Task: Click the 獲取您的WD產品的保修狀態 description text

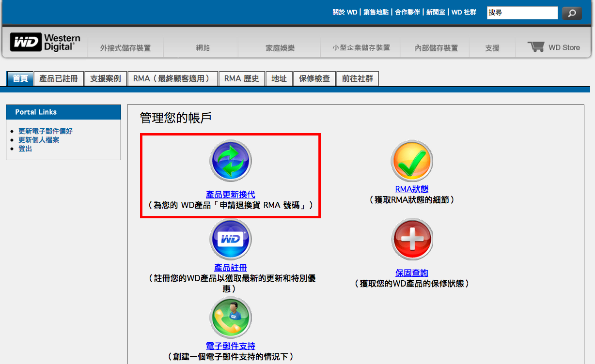Action: 412,283
